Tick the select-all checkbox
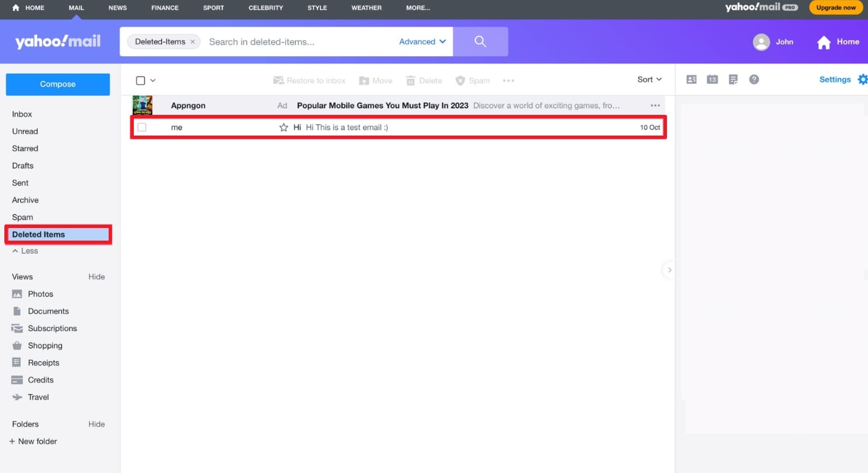The width and height of the screenshot is (868, 473). [x=140, y=80]
